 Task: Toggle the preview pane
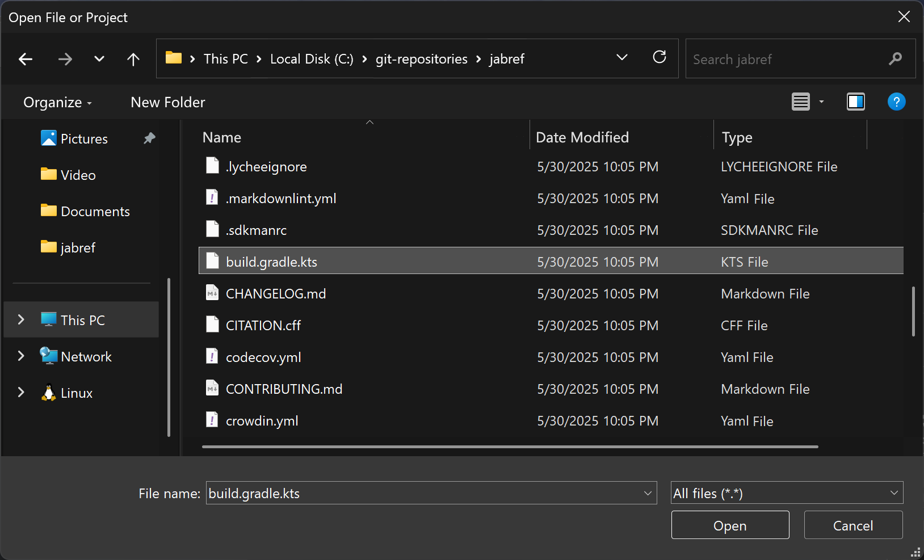click(x=856, y=102)
